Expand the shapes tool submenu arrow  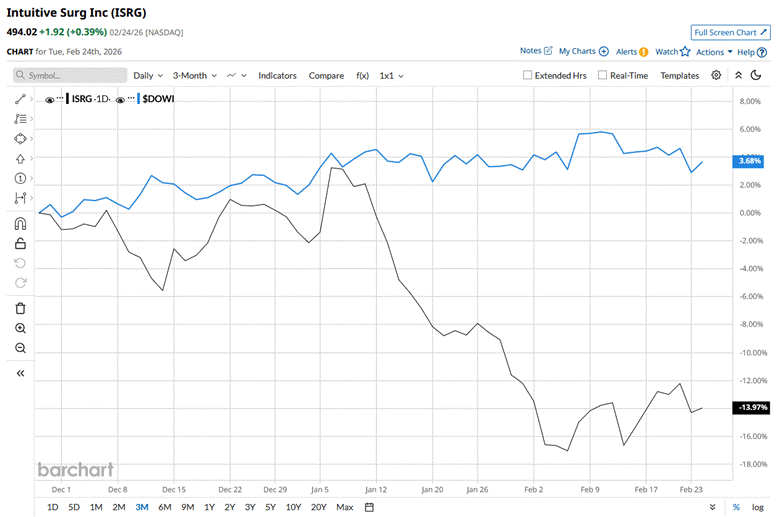31,138
